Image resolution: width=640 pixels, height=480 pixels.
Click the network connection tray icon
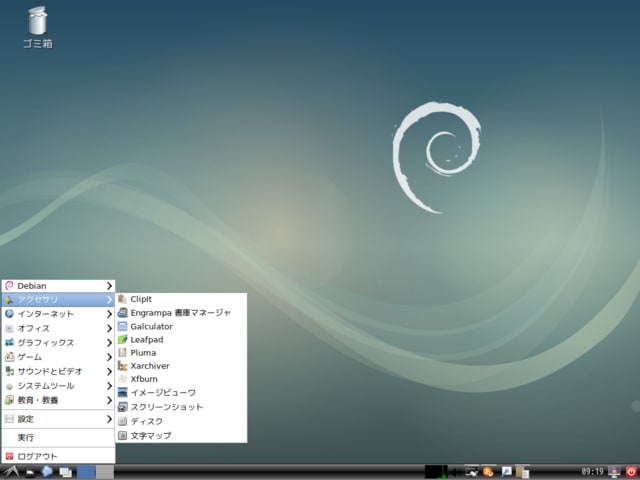471,472
